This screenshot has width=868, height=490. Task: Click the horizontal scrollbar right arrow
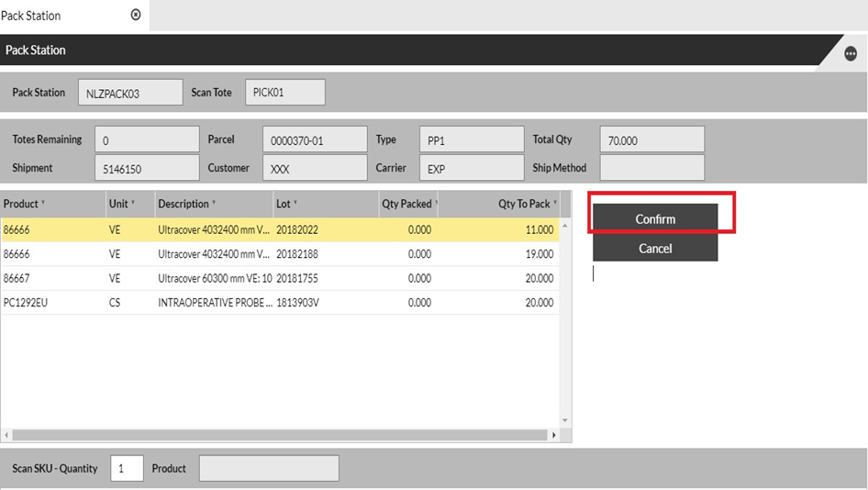click(553, 436)
